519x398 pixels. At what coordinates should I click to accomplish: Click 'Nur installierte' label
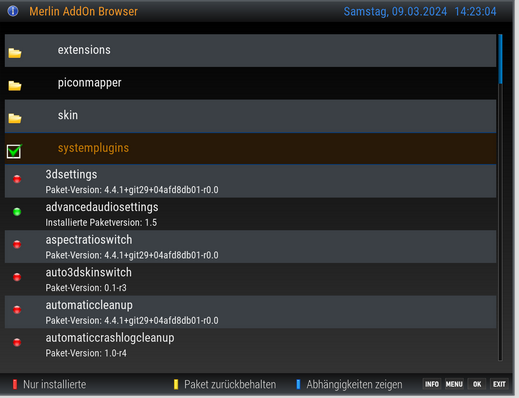[x=55, y=384]
